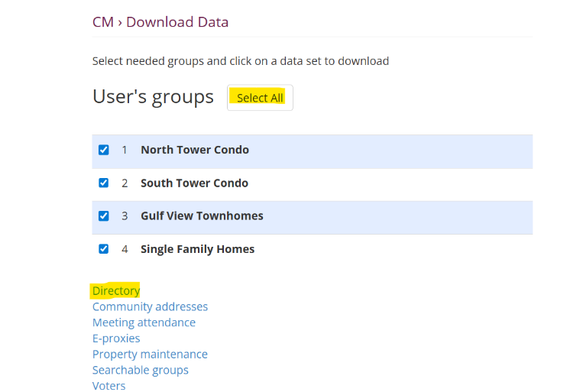The width and height of the screenshot is (580, 392).
Task: Select the Single Family Homes row label
Action: tap(197, 249)
